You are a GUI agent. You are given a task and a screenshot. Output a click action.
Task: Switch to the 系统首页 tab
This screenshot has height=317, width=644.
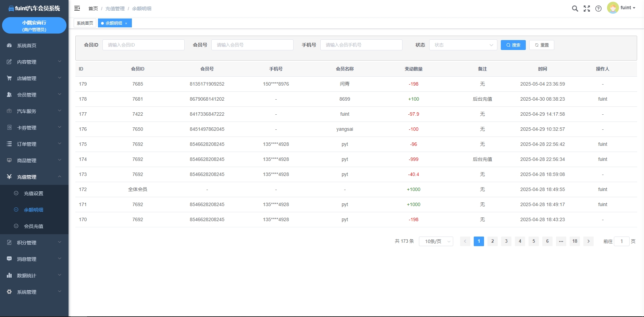[85, 23]
